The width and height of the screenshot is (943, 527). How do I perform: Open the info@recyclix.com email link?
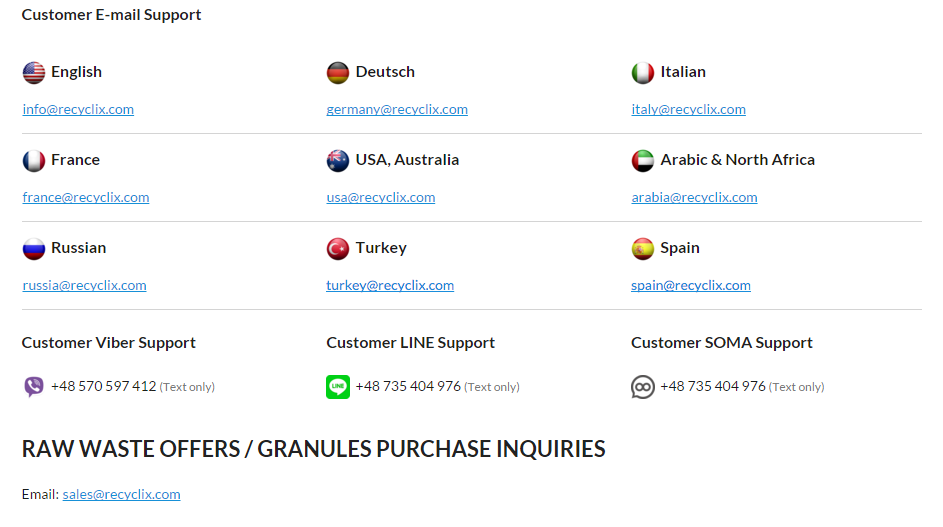[x=78, y=110]
